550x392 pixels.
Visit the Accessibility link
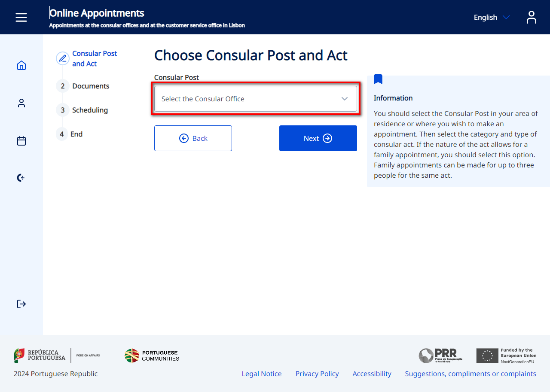(372, 374)
